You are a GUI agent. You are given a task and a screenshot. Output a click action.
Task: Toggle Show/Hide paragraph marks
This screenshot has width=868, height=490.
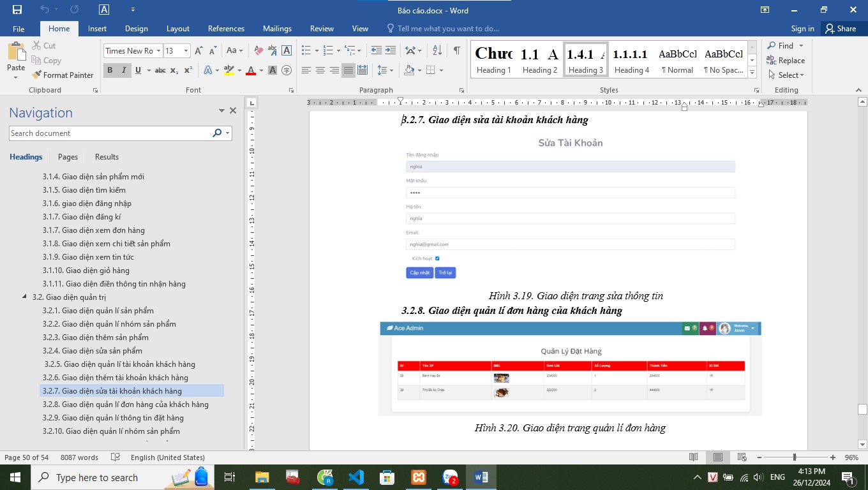[457, 50]
